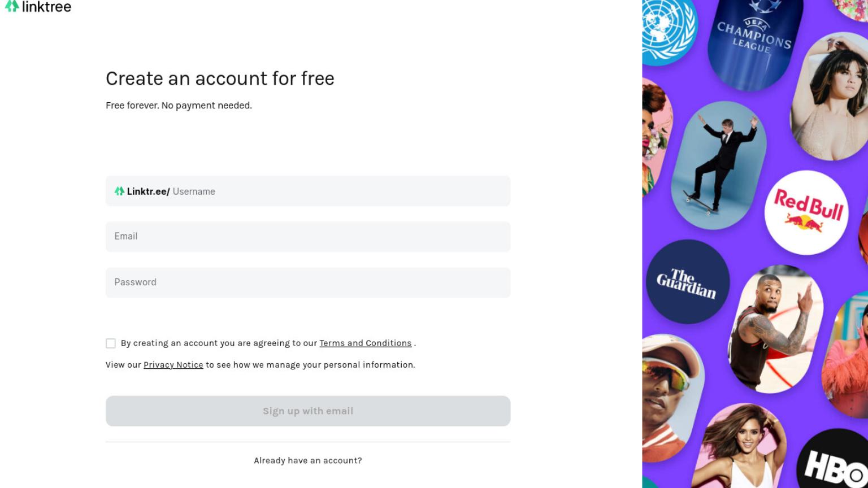Select the basketball player photo bubble
This screenshot has height=488, width=868.
[x=775, y=329]
